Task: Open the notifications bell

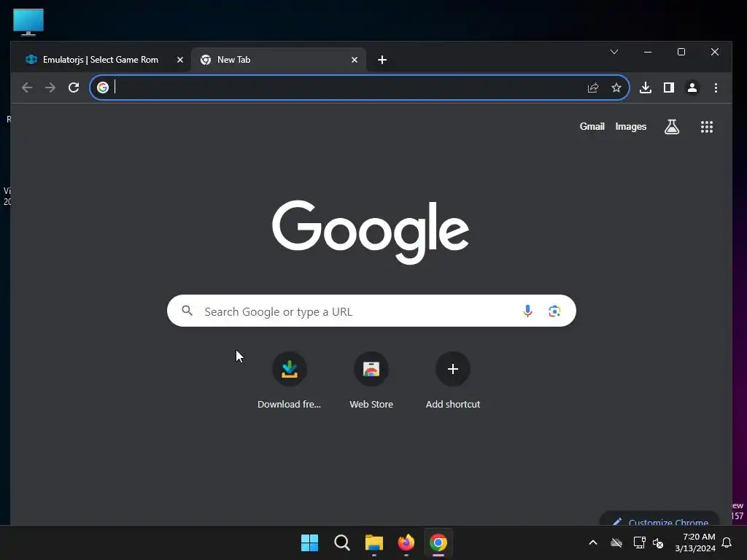Action: coord(727,542)
